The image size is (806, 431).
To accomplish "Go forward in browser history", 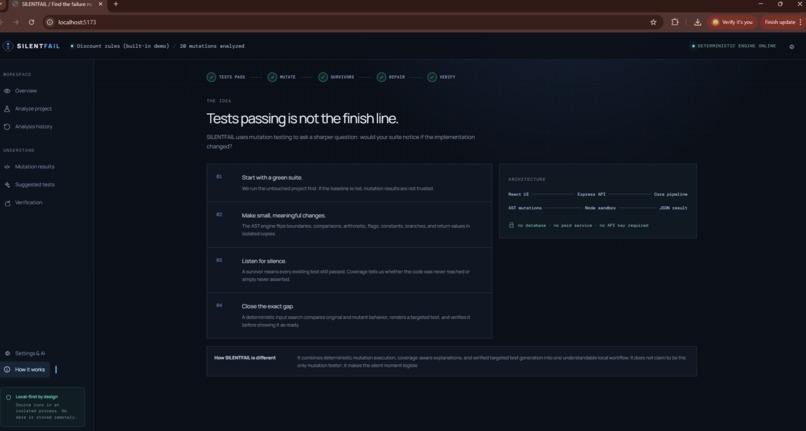I will coord(16,22).
